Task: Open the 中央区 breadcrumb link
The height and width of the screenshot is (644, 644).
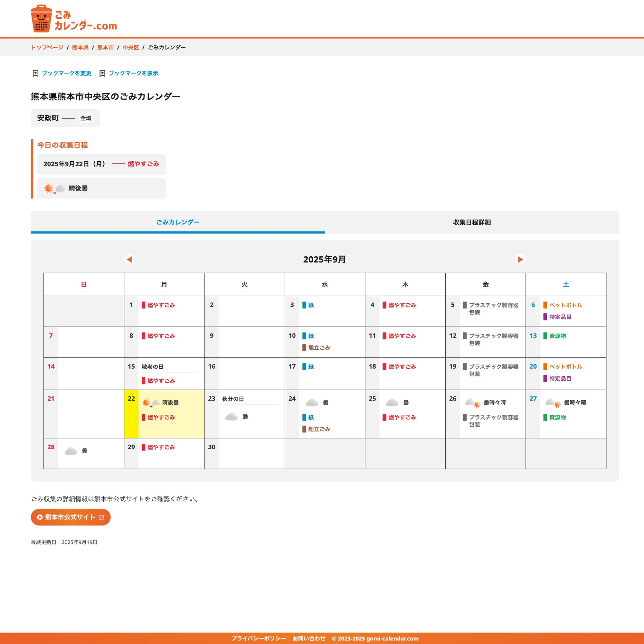Action: pyautogui.click(x=131, y=47)
